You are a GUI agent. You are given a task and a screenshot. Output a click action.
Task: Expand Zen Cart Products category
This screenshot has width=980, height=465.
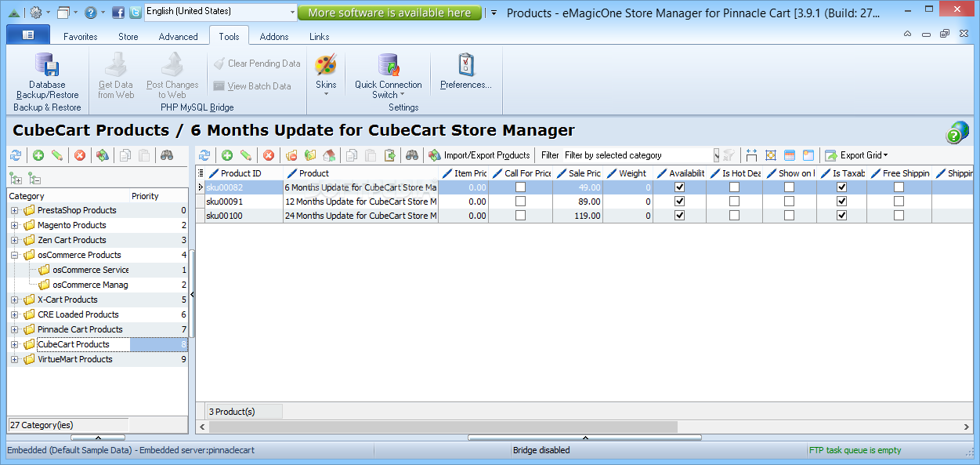click(15, 240)
